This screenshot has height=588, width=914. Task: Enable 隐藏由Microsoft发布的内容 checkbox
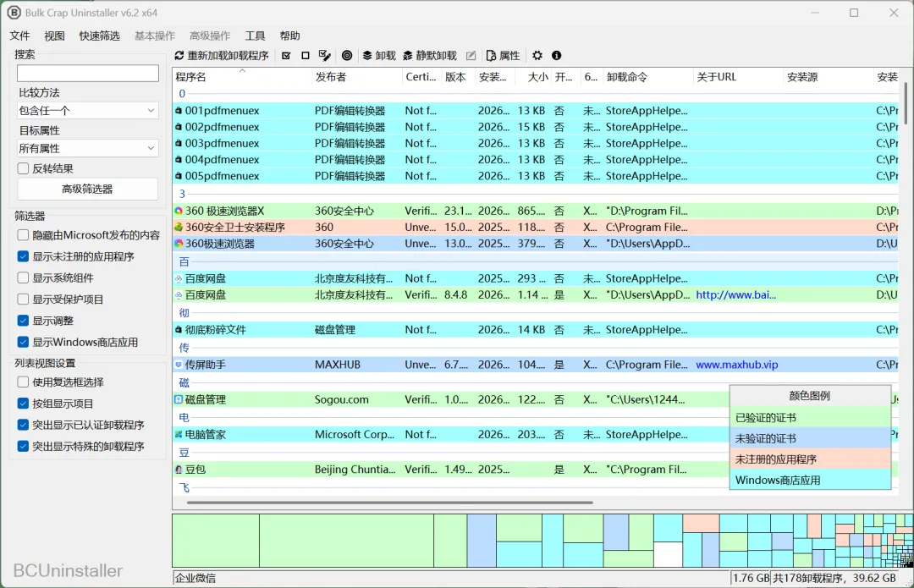click(x=24, y=235)
